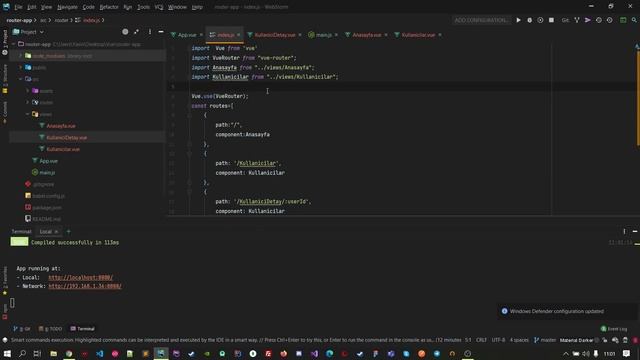640x360 pixels.
Task: Open the VCS menu
Action: point(159,7)
